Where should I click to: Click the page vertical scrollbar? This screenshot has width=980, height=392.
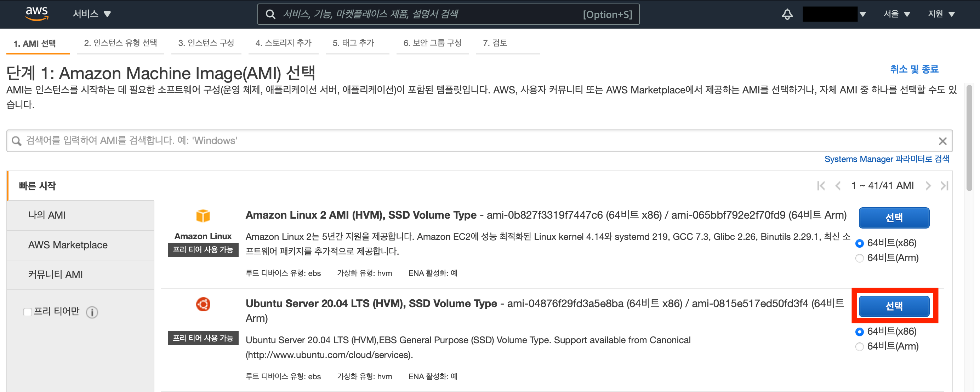click(969, 139)
